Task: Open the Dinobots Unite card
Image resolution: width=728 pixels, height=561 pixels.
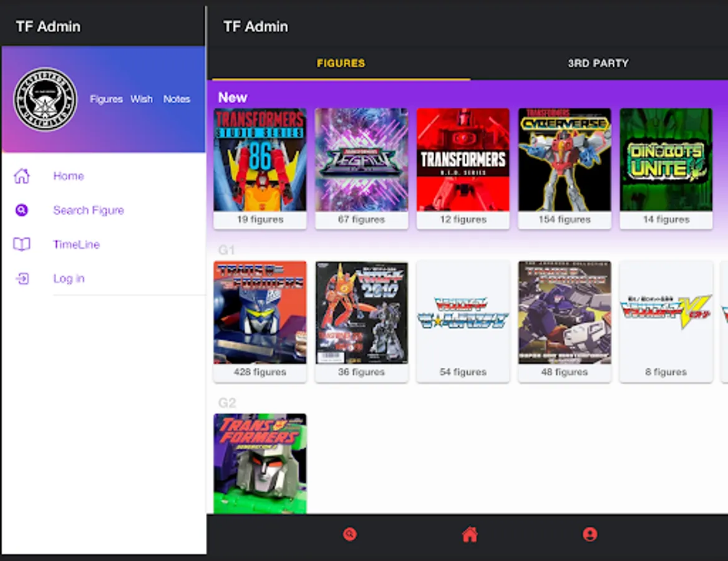Action: click(x=666, y=168)
